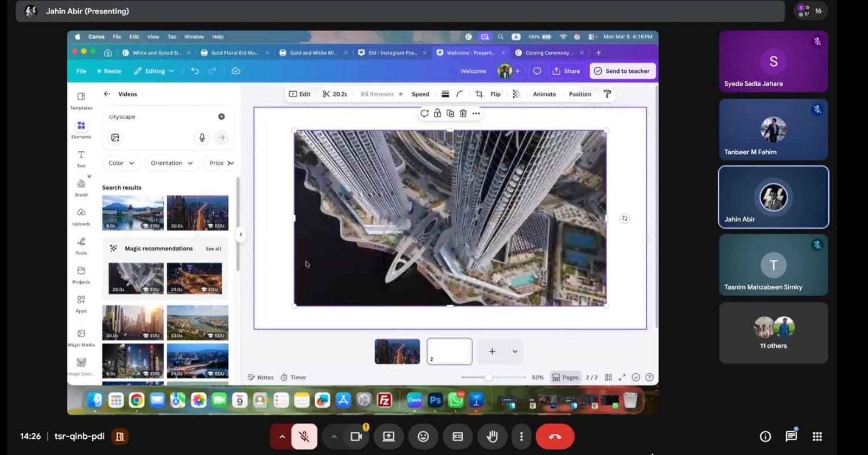Screen dimensions: 868x455
Task: Collapse the side panel with arrow handle
Action: click(x=240, y=234)
